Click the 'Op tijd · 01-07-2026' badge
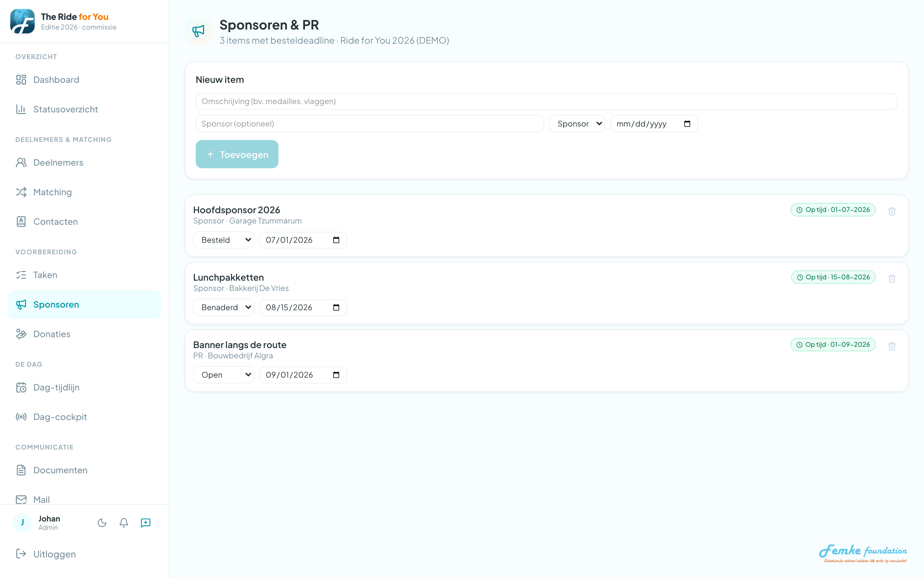The height and width of the screenshot is (578, 924). 833,209
